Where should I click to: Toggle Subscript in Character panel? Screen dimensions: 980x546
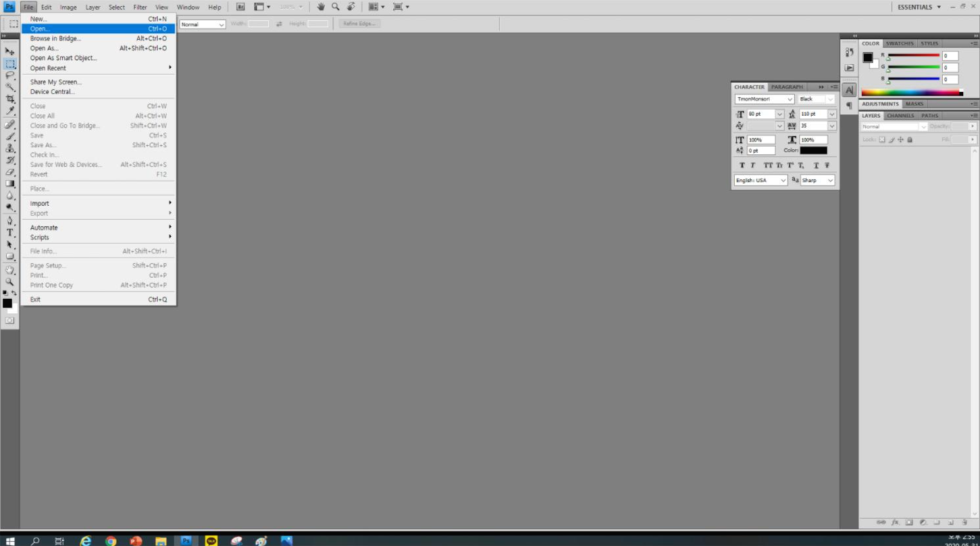click(801, 165)
